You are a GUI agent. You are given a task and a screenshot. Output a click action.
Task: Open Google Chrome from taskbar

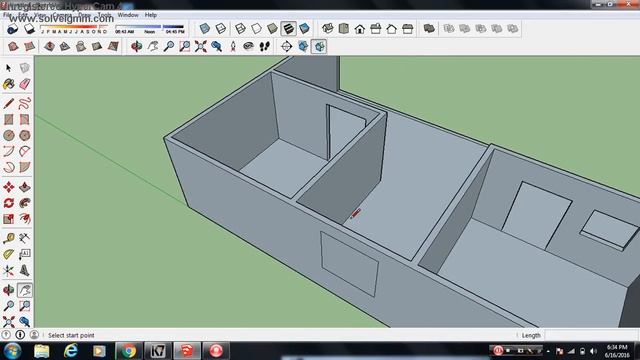(x=128, y=351)
